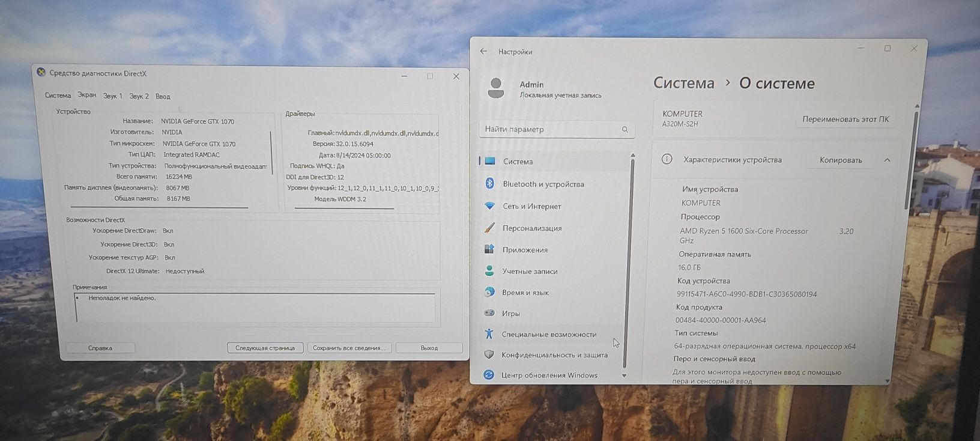
Task: Click the Следующая страница button
Action: point(265,348)
